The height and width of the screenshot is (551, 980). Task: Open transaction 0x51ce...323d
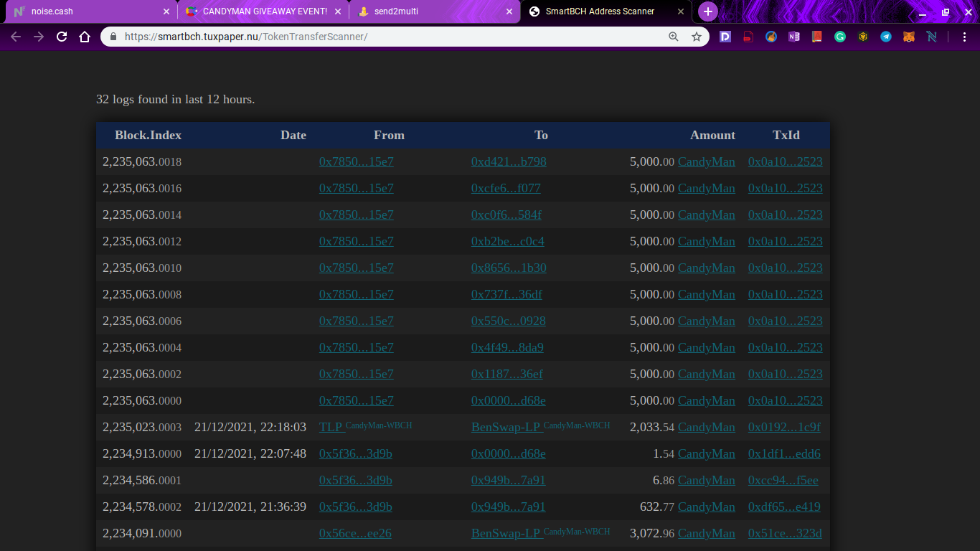pyautogui.click(x=785, y=533)
